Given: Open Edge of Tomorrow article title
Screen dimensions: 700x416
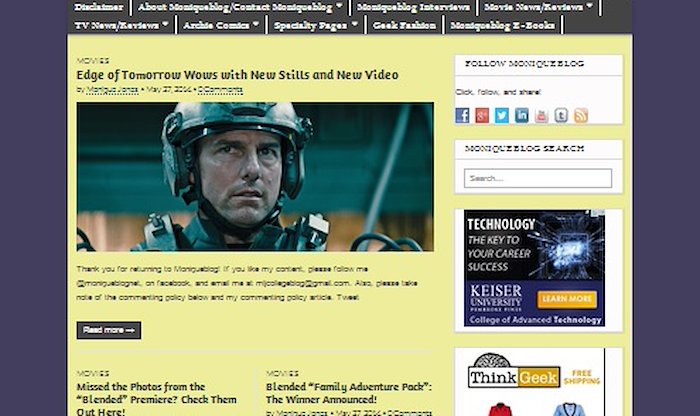Looking at the screenshot, I should [x=238, y=75].
